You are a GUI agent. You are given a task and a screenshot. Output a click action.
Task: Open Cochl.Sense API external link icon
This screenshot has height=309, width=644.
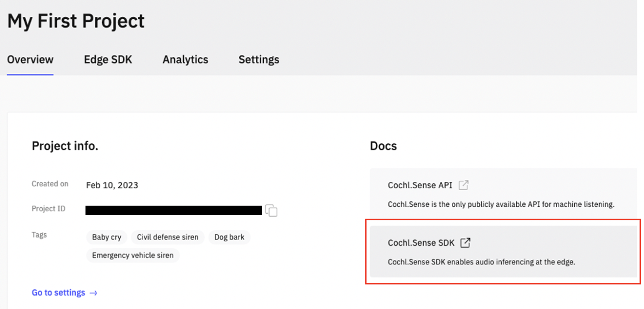tap(463, 185)
